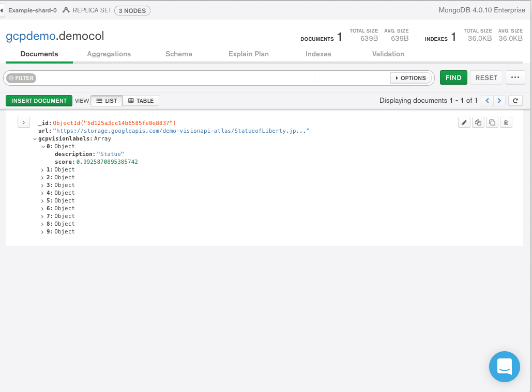The height and width of the screenshot is (392, 532).
Task: Open the Explain Plan tab
Action: coord(249,54)
